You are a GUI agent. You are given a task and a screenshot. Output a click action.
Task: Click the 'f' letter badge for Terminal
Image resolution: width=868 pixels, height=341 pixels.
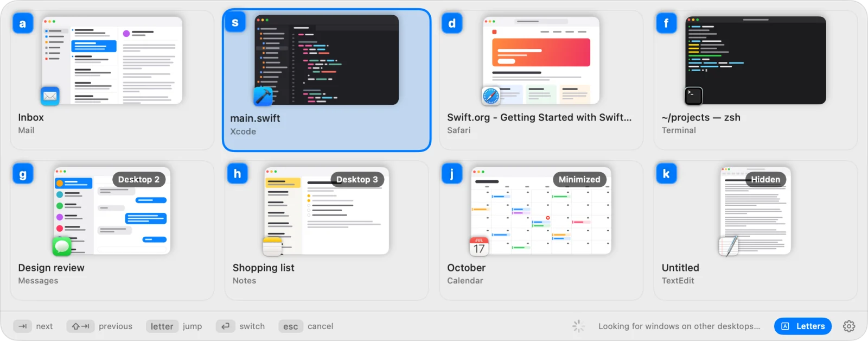click(666, 23)
